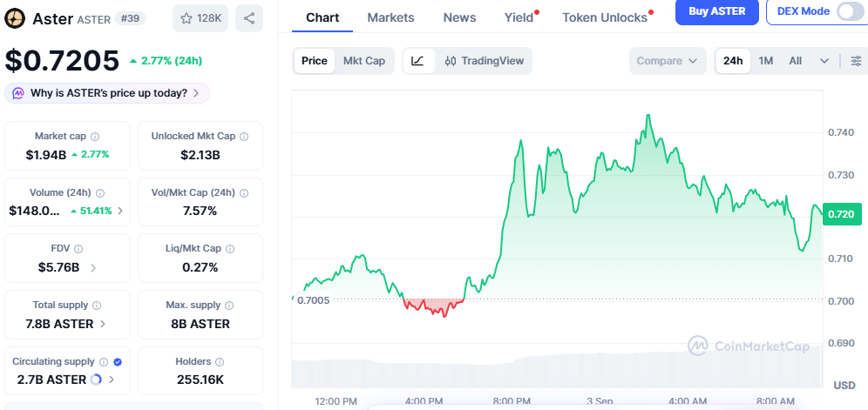Screen dimensions: 868x410
Task: Click the Liq/Mkt Cap info icon
Action: [x=230, y=249]
